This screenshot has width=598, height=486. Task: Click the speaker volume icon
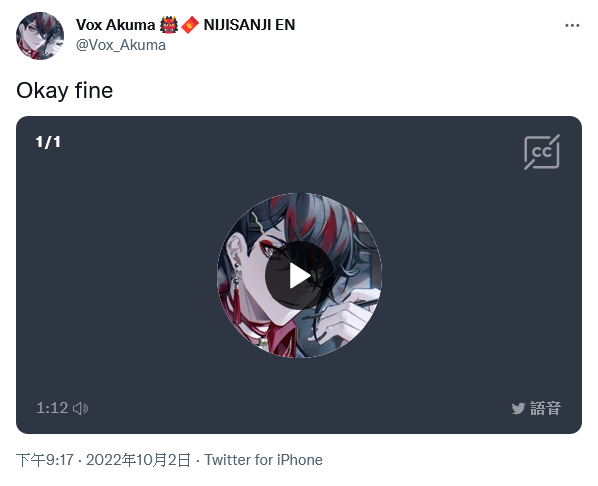click(80, 408)
